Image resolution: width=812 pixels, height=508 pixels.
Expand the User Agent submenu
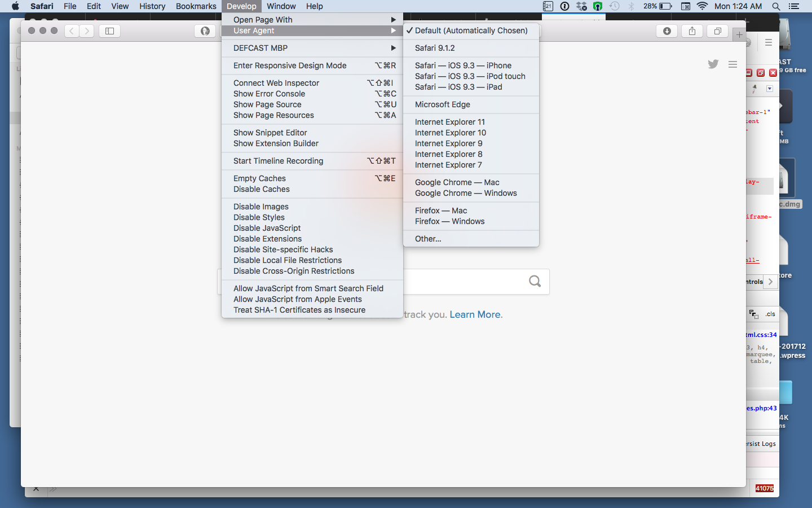pyautogui.click(x=312, y=30)
